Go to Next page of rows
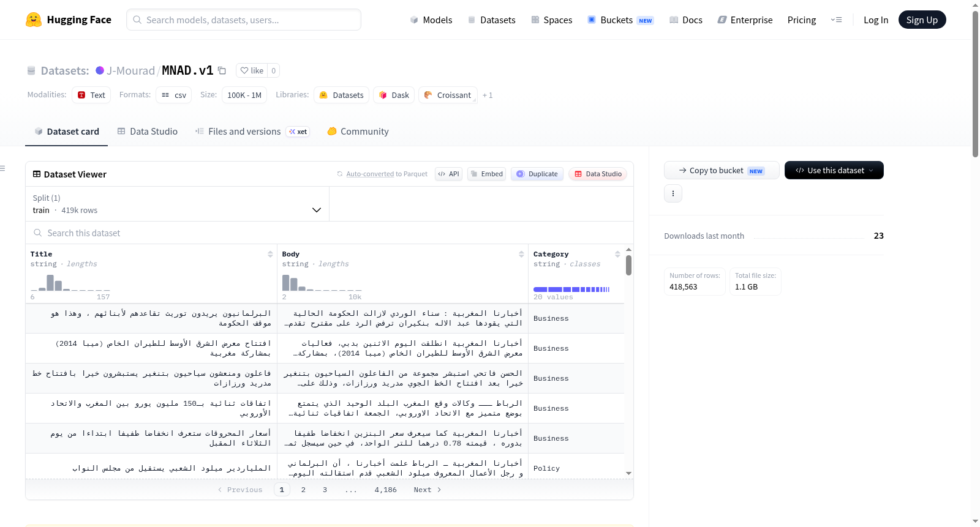Screen dimensions: 980x527 428,490
